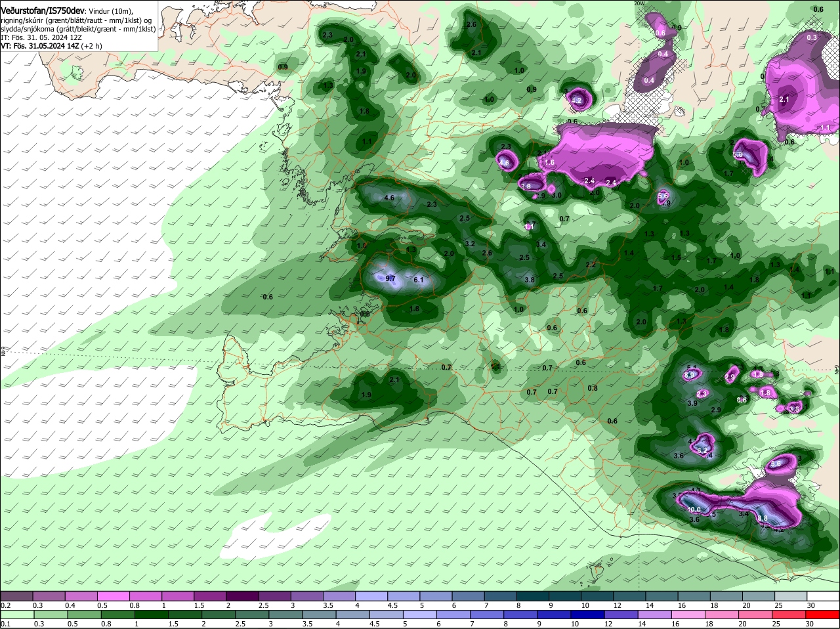Click the upper legend swatch between 0.2 and 0.3
The image size is (840, 629).
point(16,596)
